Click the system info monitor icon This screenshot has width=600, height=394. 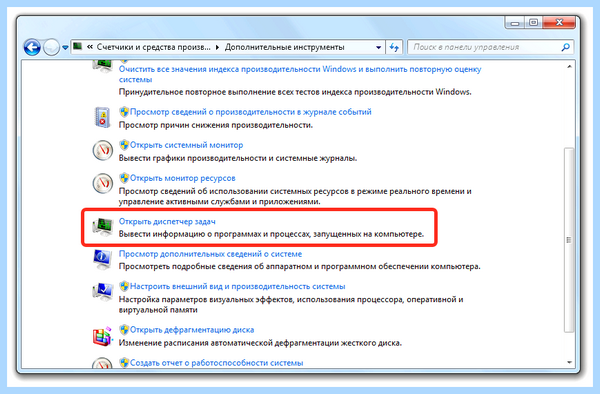(x=102, y=259)
